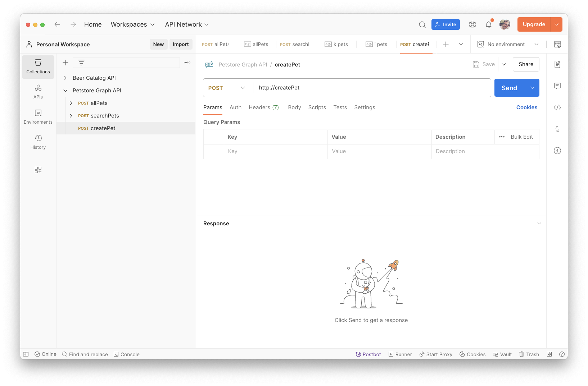
Task: Click the request URL field
Action: coord(360,87)
